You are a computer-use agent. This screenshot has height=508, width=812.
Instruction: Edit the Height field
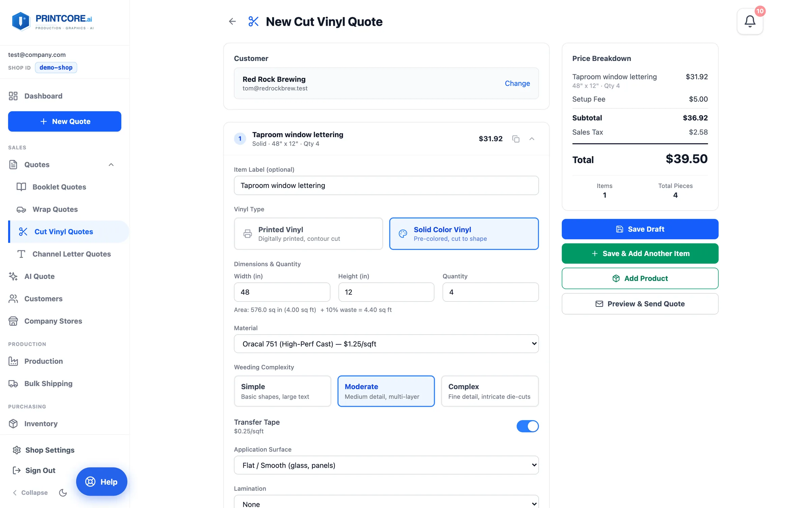(x=386, y=292)
